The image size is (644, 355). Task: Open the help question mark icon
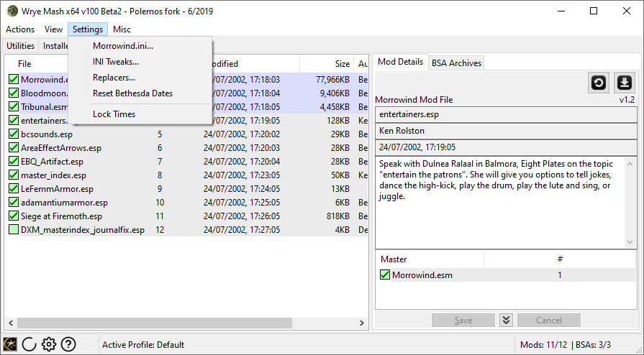[68, 344]
